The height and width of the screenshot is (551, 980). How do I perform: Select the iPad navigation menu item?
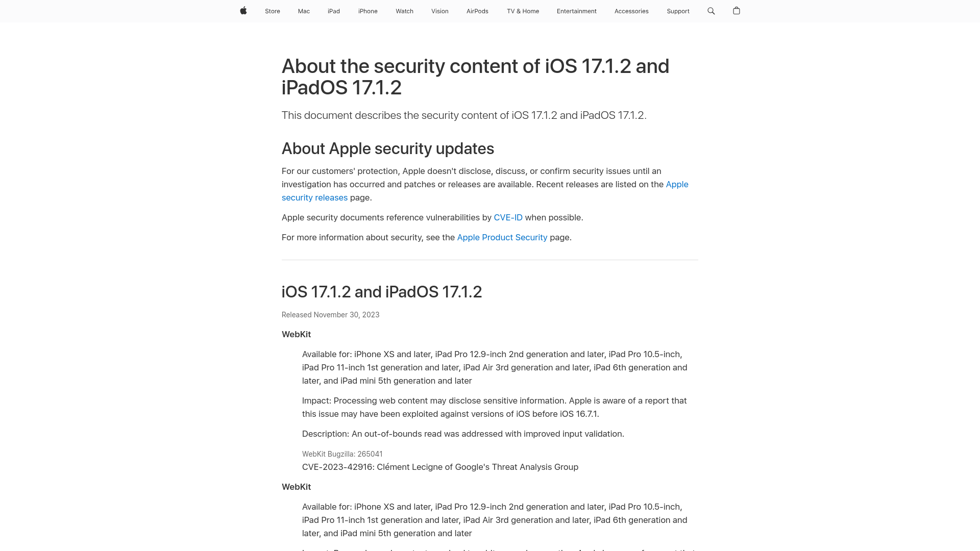(334, 11)
